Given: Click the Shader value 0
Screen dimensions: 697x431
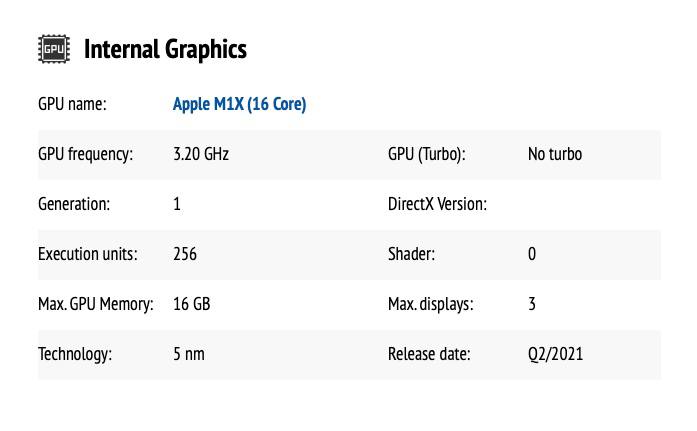Looking at the screenshot, I should [x=532, y=254].
